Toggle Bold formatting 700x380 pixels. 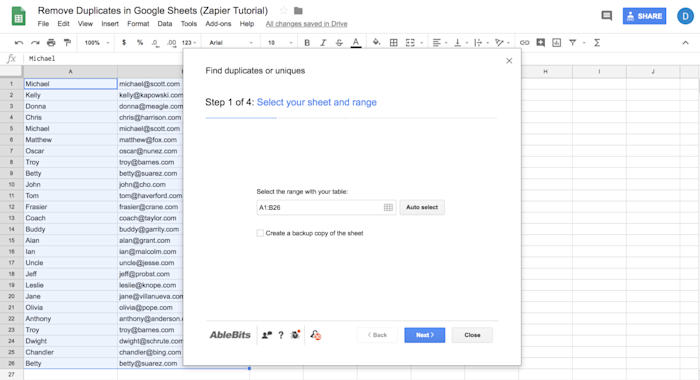coord(307,43)
